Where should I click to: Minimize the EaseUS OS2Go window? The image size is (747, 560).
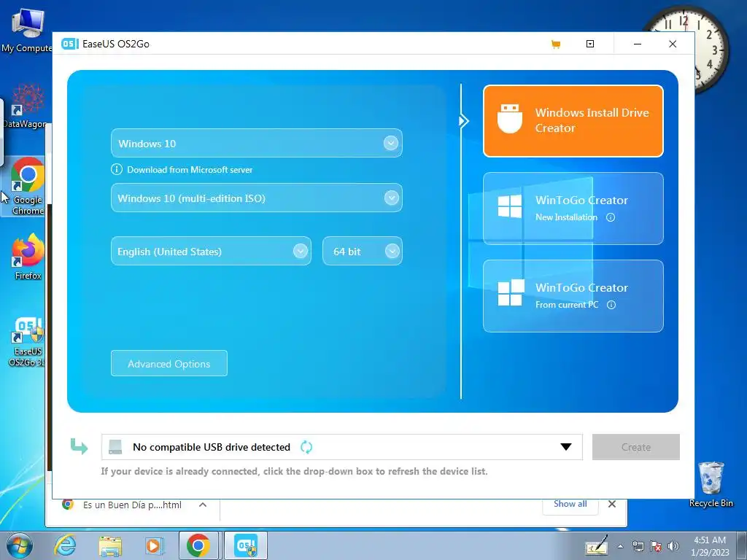click(x=638, y=44)
